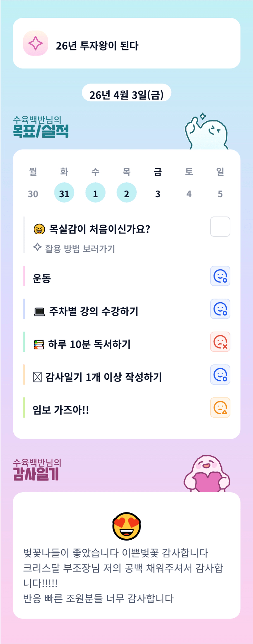Open the 하루 10분 독서하기 goal item
The width and height of the screenshot is (253, 644).
89,344
